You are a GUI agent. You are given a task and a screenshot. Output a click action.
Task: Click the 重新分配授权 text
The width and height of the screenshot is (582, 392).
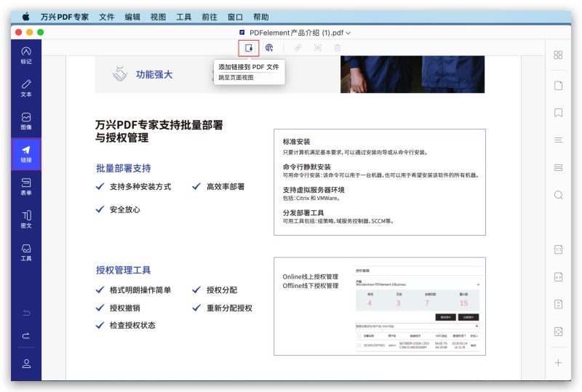tap(229, 308)
